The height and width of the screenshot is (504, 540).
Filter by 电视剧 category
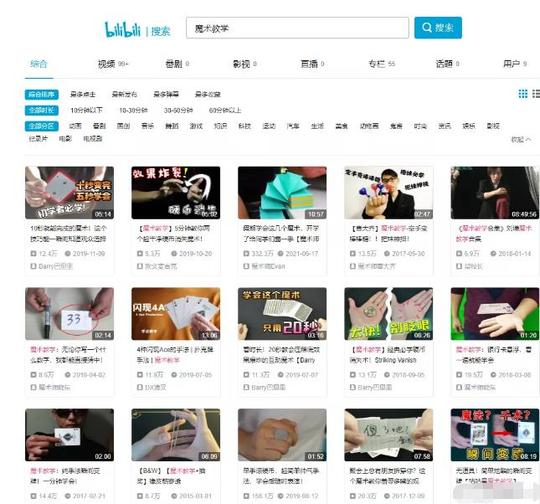(x=93, y=139)
